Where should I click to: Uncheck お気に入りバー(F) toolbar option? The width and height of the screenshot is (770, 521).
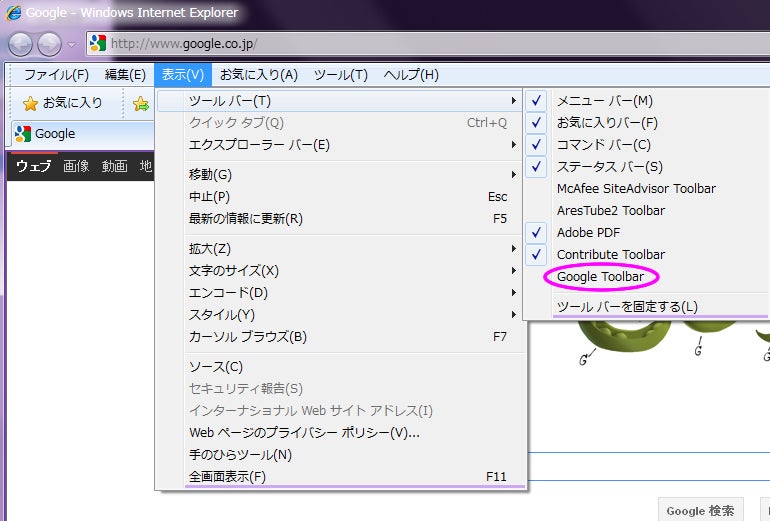[x=647, y=123]
